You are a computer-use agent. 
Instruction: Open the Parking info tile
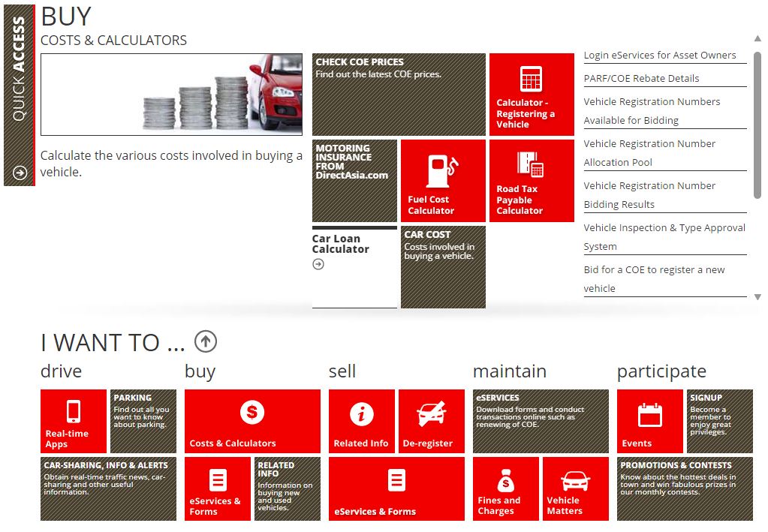(x=143, y=421)
